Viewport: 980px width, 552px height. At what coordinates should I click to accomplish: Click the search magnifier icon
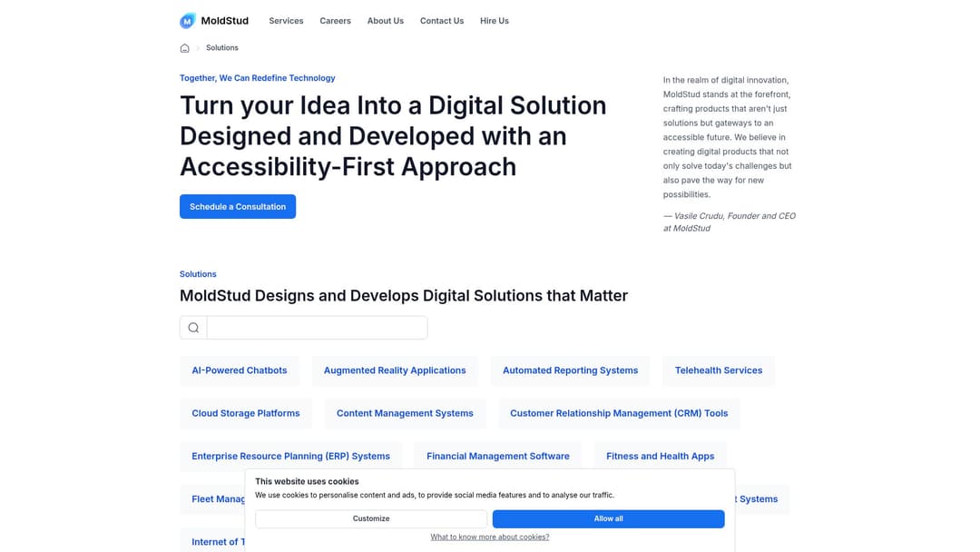(193, 328)
